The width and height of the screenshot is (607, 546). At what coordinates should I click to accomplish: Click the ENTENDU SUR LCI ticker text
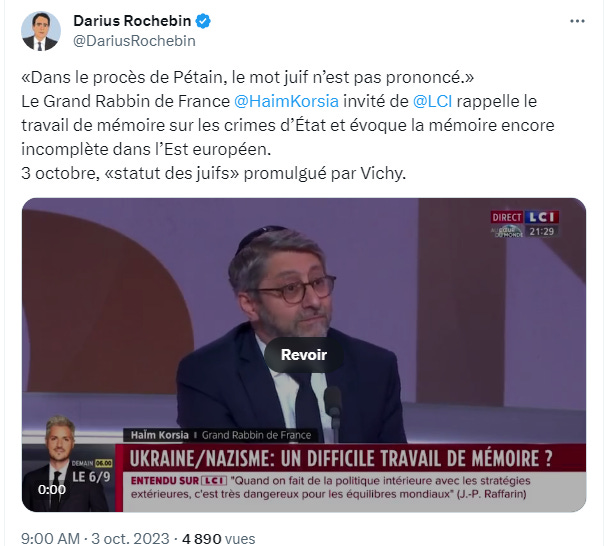[x=328, y=488]
